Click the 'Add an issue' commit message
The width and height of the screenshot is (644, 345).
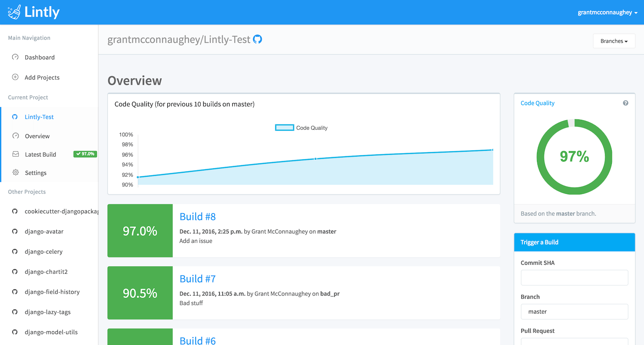196,241
